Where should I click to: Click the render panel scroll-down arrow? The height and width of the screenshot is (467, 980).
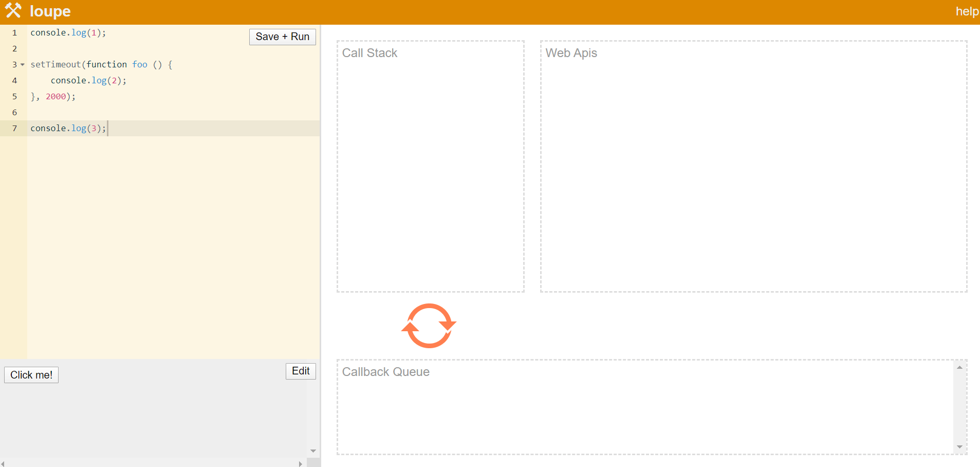pos(313,451)
